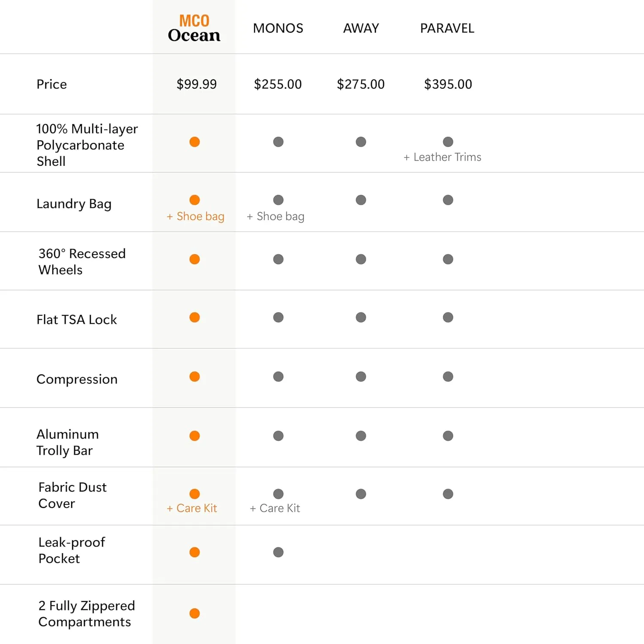Click Monos dot in Aluminum Trolly Bar row
644x644 pixels.
tap(278, 436)
